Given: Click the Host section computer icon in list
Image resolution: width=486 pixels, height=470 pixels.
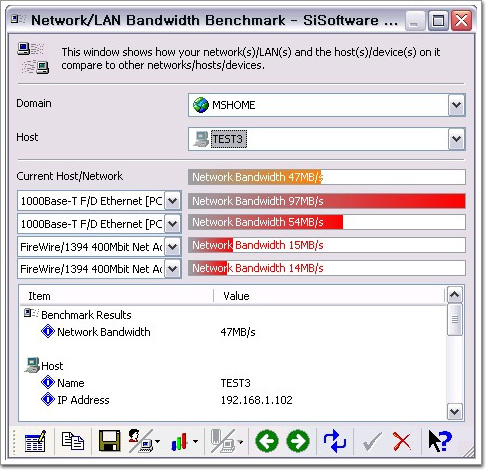Looking at the screenshot, I should 32,365.
